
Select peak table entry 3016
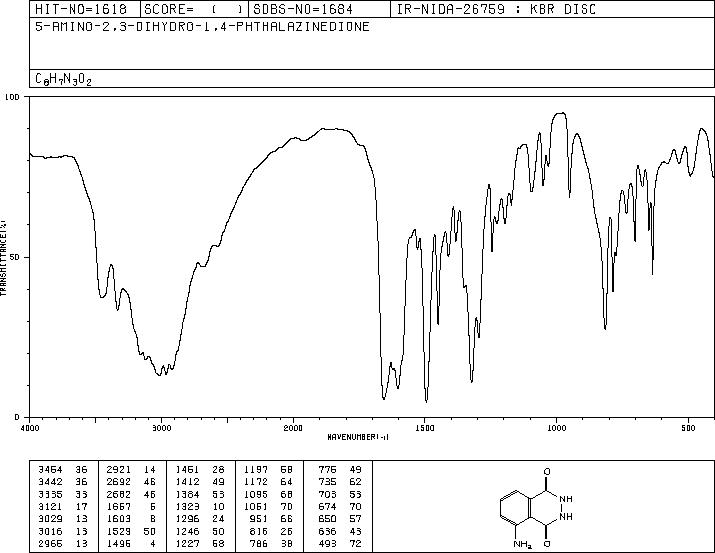coord(50,532)
